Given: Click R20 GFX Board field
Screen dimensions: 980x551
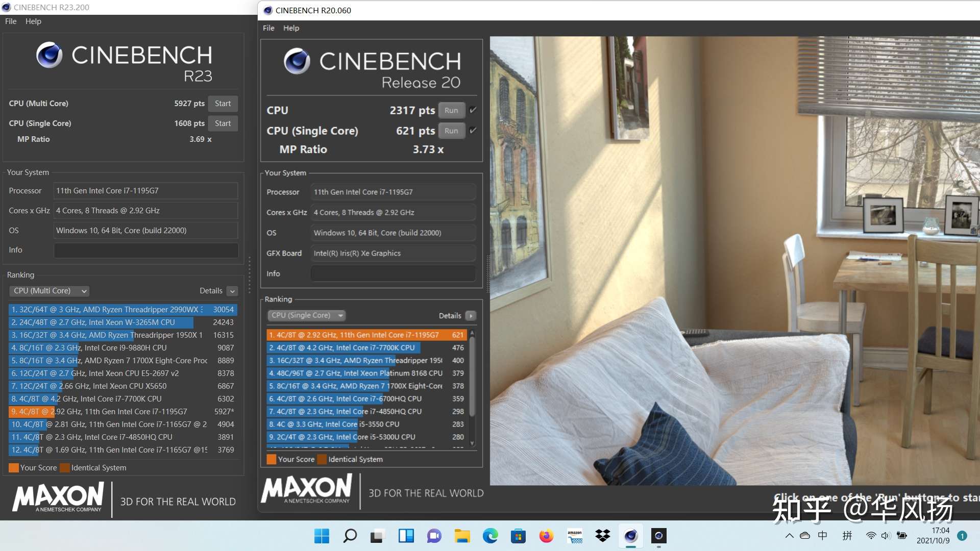Looking at the screenshot, I should pos(393,253).
